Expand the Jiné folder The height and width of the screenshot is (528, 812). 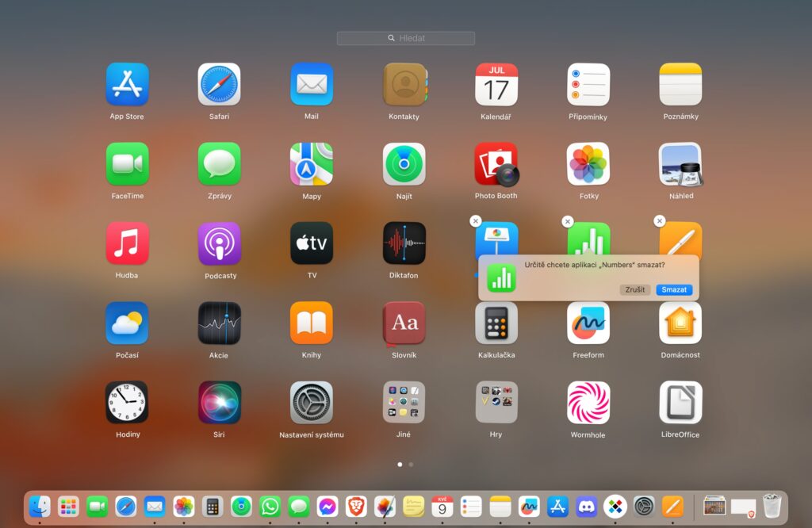[x=404, y=403]
